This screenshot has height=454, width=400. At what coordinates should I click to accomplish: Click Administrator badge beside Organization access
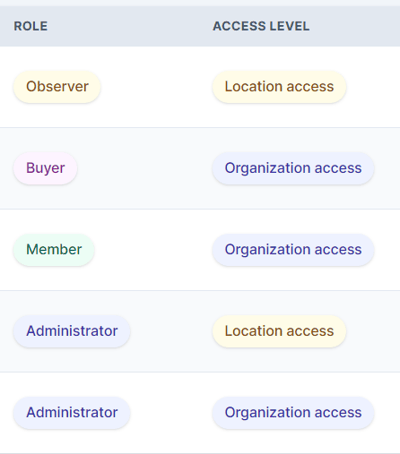point(72,413)
